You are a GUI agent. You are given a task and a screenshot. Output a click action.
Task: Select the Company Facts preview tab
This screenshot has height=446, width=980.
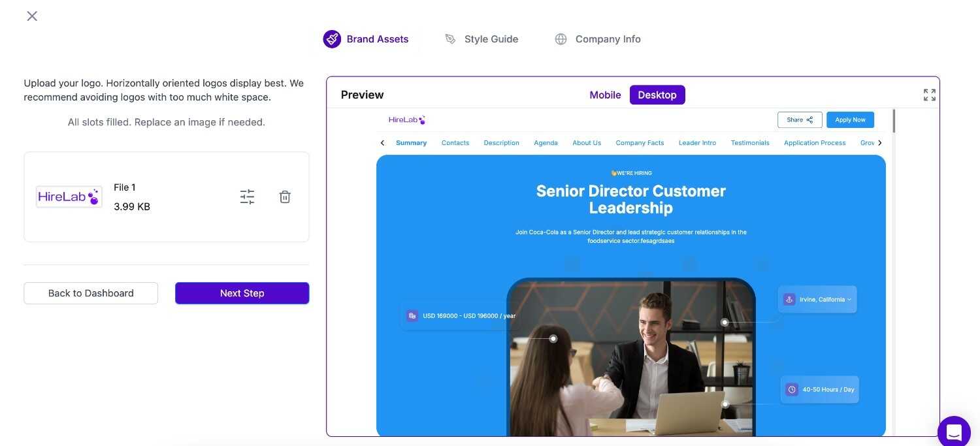[640, 142]
